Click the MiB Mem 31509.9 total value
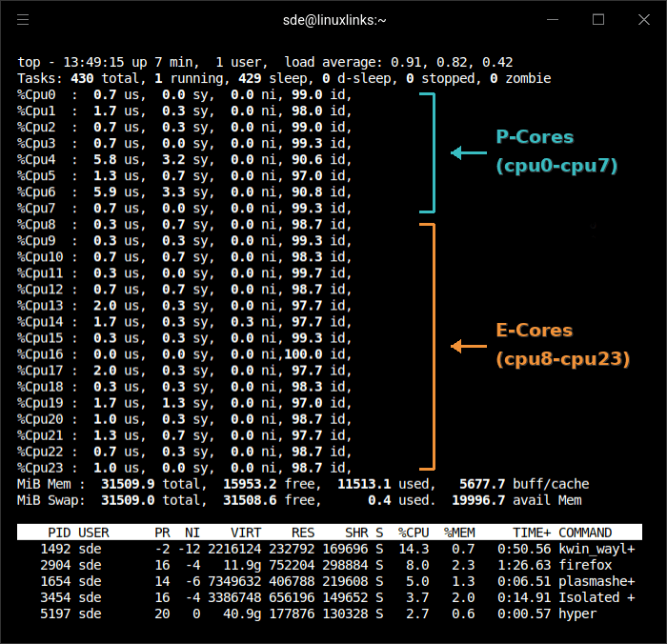The height and width of the screenshot is (644, 667). coord(128,485)
